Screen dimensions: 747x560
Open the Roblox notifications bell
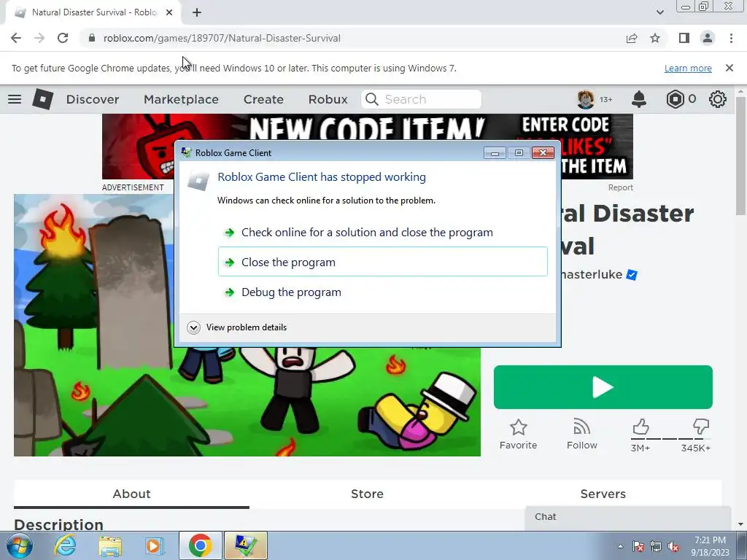639,99
